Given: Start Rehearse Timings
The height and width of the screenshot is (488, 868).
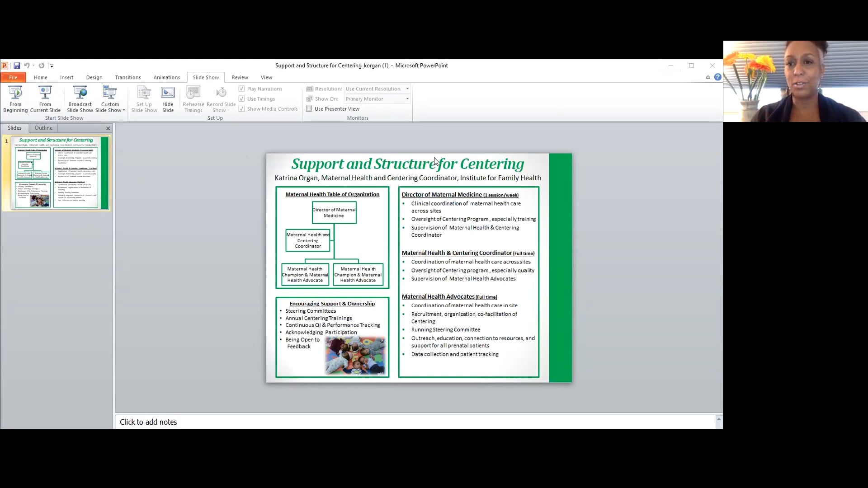Looking at the screenshot, I should coord(193,99).
